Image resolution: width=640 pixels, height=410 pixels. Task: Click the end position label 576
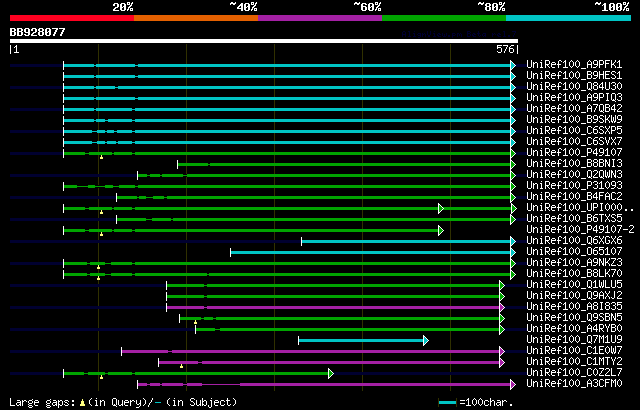point(507,49)
